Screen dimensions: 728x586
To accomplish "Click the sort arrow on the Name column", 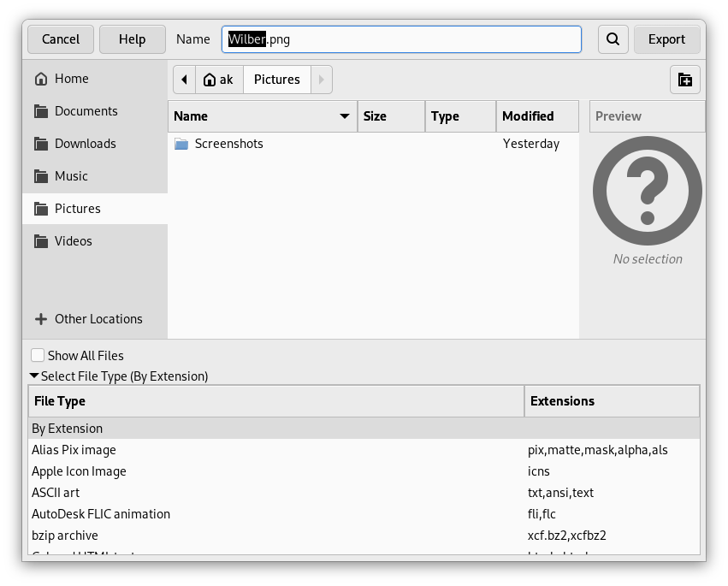I will pyautogui.click(x=344, y=115).
